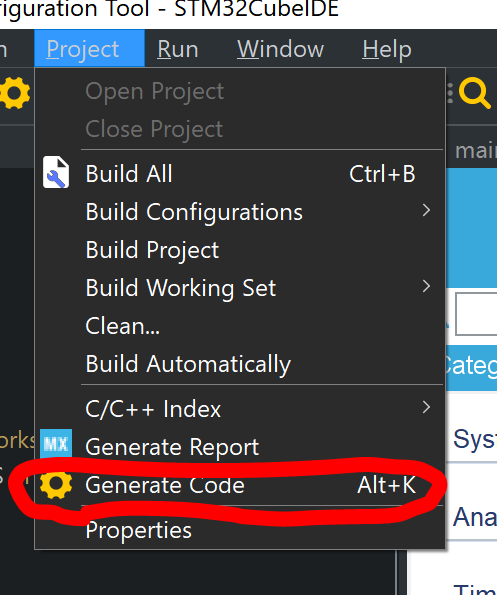Select the Clean... menu entry

pyautogui.click(x=239, y=326)
